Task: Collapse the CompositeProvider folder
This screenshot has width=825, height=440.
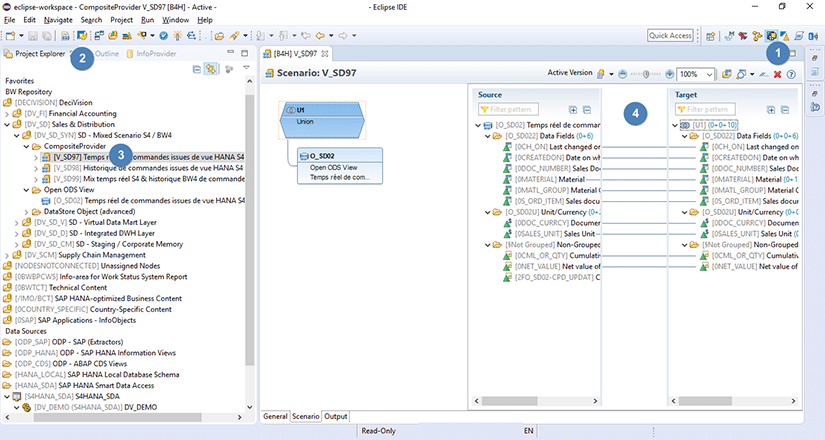Action: pyautogui.click(x=26, y=146)
